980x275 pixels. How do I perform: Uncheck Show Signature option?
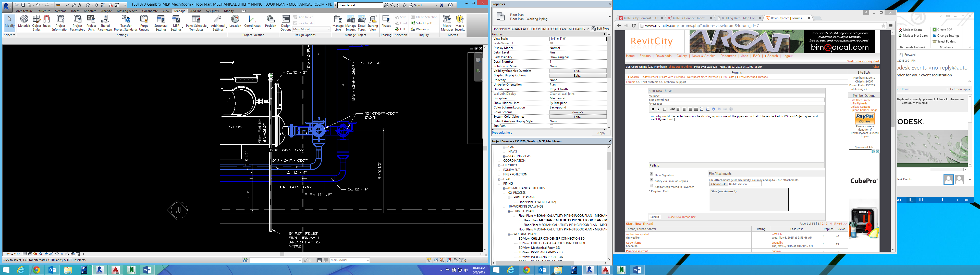(651, 174)
